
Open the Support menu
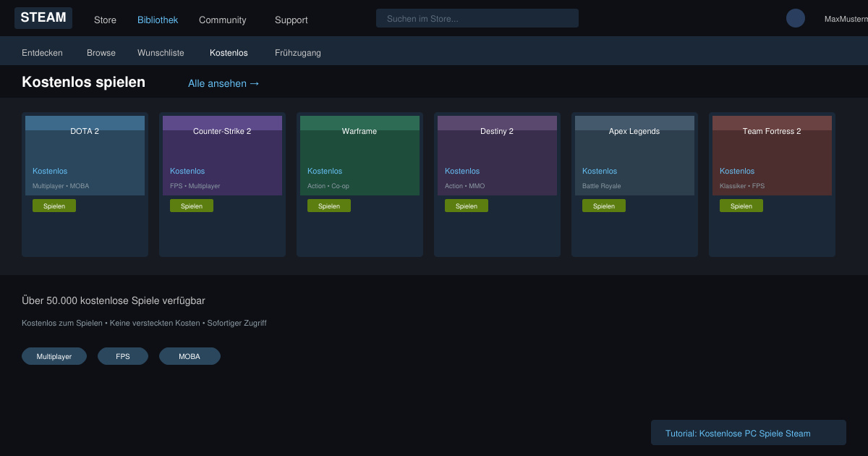[292, 20]
